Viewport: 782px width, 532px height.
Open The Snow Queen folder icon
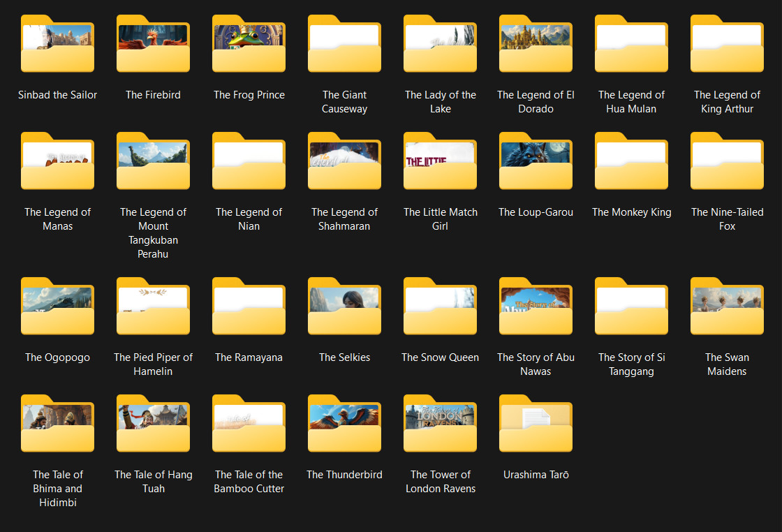[x=441, y=306]
